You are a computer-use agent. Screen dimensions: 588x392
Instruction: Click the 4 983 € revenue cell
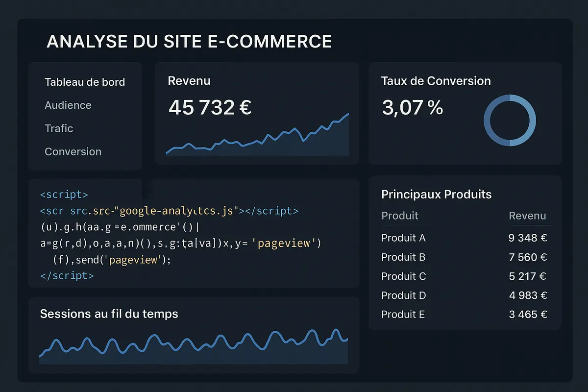click(528, 295)
